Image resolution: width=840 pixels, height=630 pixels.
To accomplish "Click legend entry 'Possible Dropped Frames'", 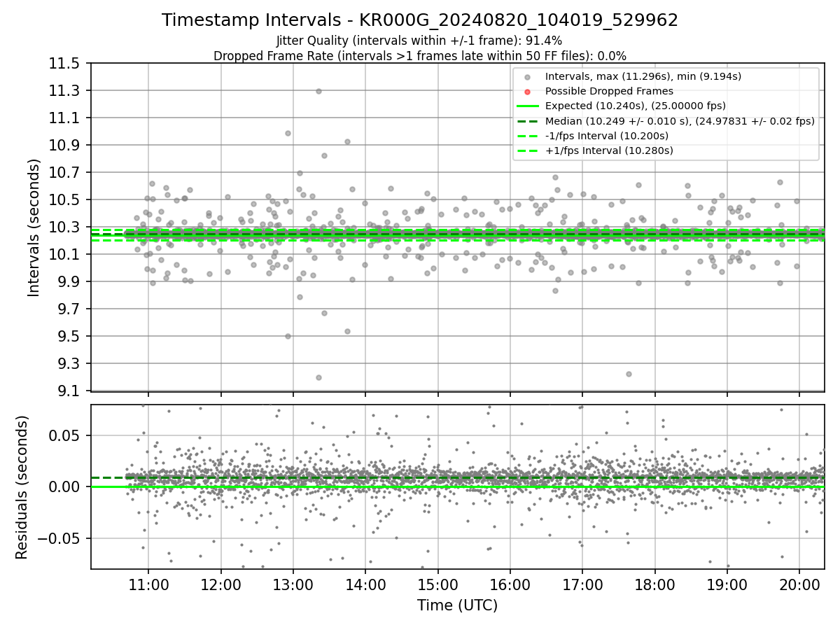I will [x=609, y=91].
